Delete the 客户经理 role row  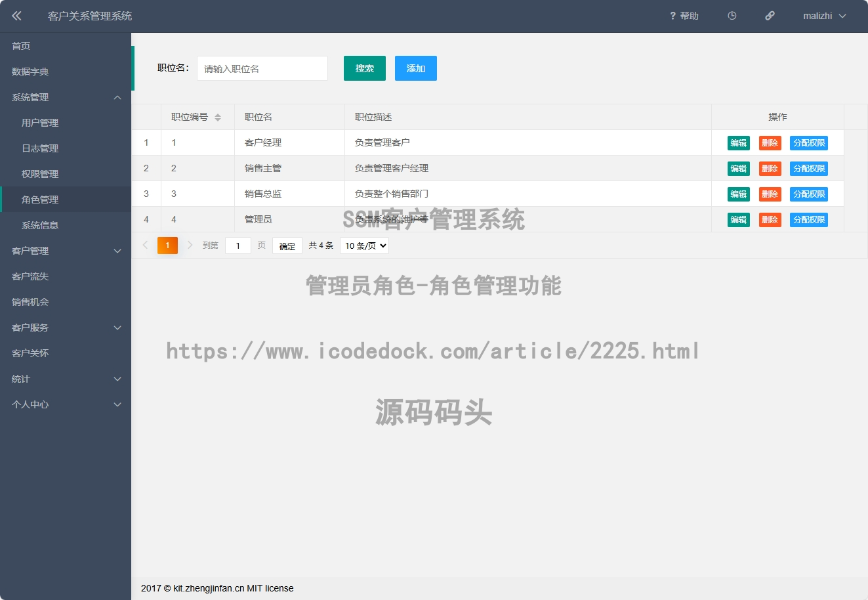(770, 143)
